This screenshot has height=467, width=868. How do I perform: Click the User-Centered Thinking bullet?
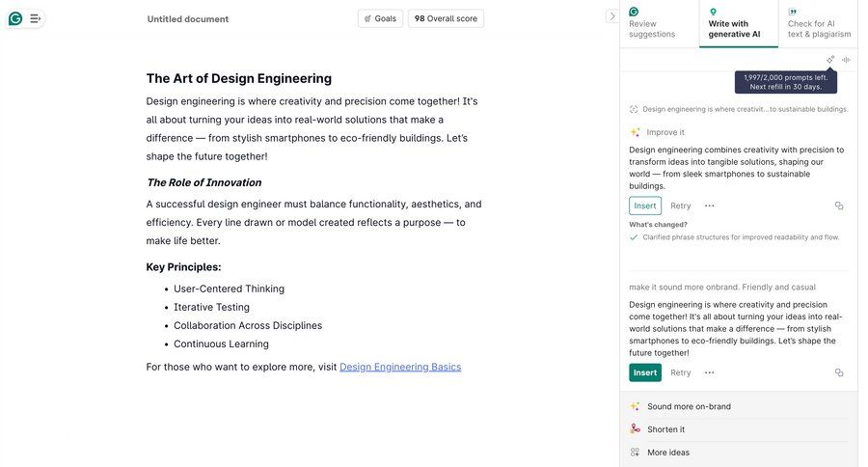click(x=229, y=288)
